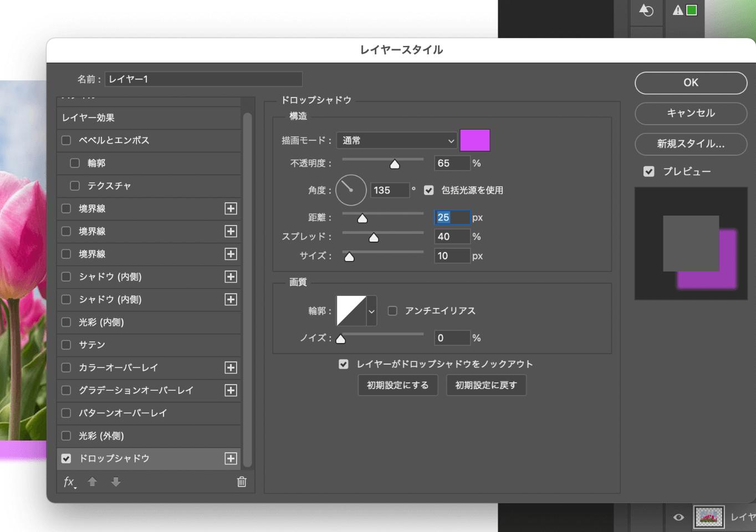Viewport: 756px width, 532px height.
Task: Open the history panel icon
Action: tap(646, 11)
